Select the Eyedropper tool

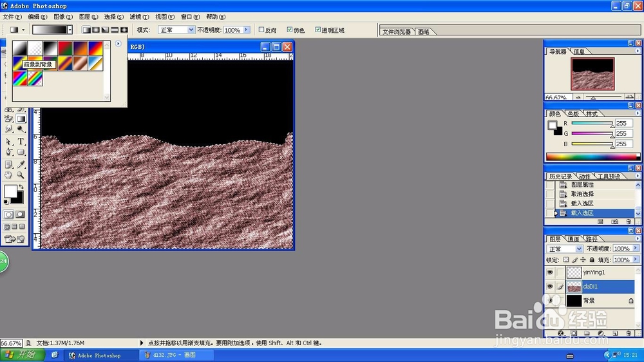tap(21, 164)
